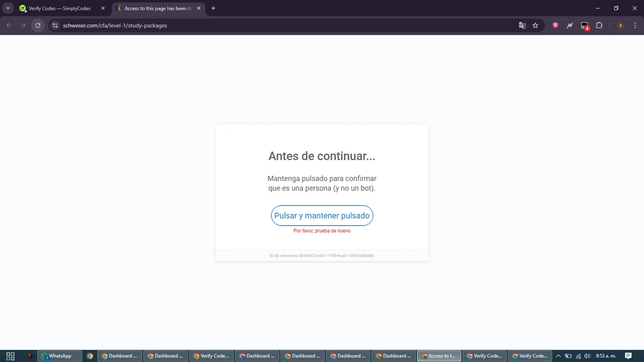Click the Pulsar y mantener pulsado button
The image size is (644, 362).
pyautogui.click(x=322, y=215)
